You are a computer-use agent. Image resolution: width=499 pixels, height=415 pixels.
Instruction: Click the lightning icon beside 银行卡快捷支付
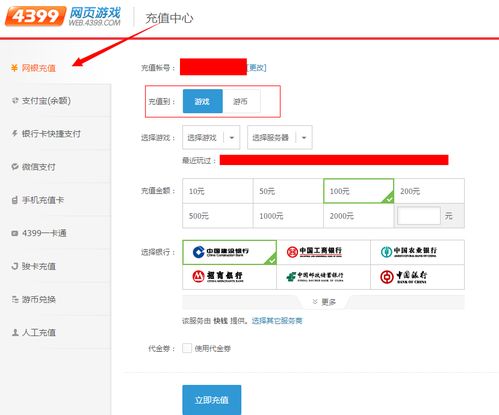coord(15,133)
